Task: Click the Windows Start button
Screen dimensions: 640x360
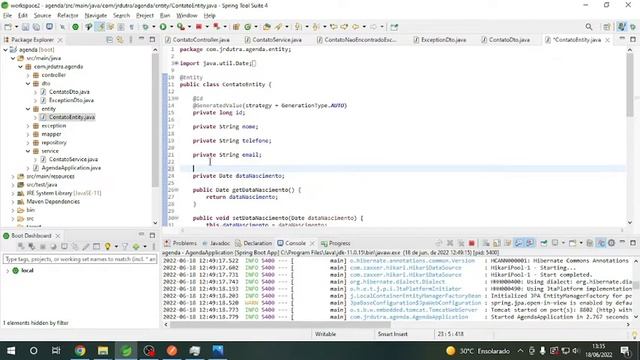Action: click(11, 351)
